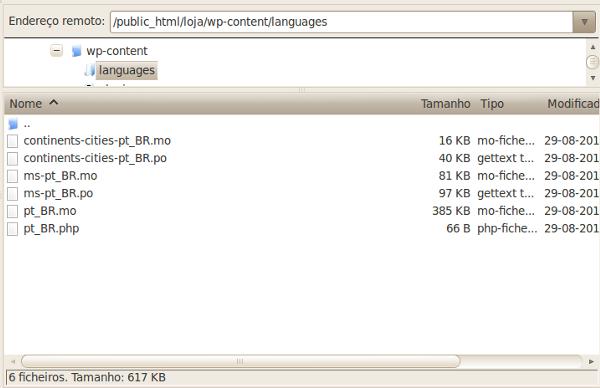Collapse the wp-content tree node
The height and width of the screenshot is (388, 600).
point(57,51)
